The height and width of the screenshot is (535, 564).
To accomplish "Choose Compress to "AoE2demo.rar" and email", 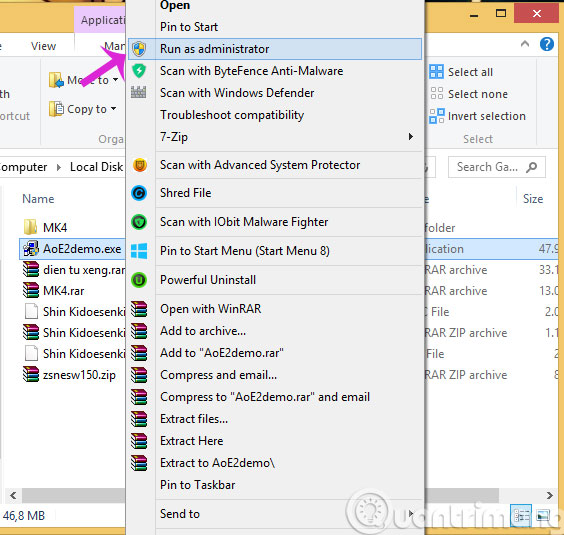I will tap(275, 397).
